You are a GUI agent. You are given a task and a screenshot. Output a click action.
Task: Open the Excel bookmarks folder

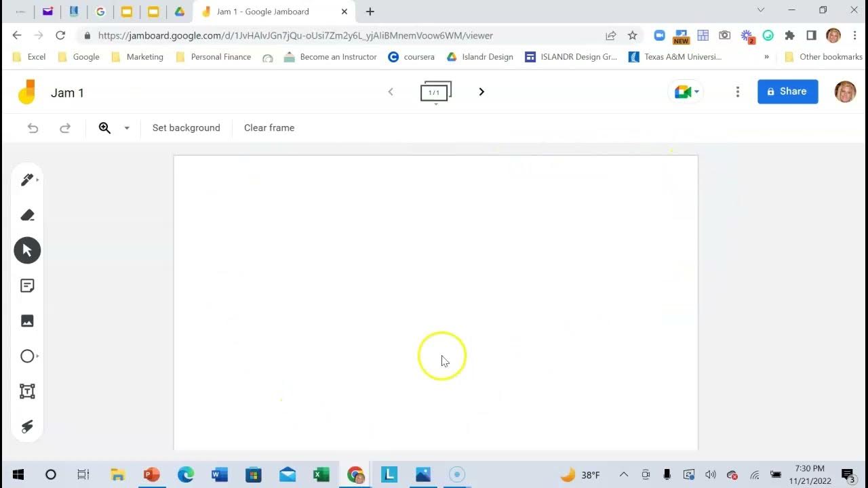click(x=29, y=57)
